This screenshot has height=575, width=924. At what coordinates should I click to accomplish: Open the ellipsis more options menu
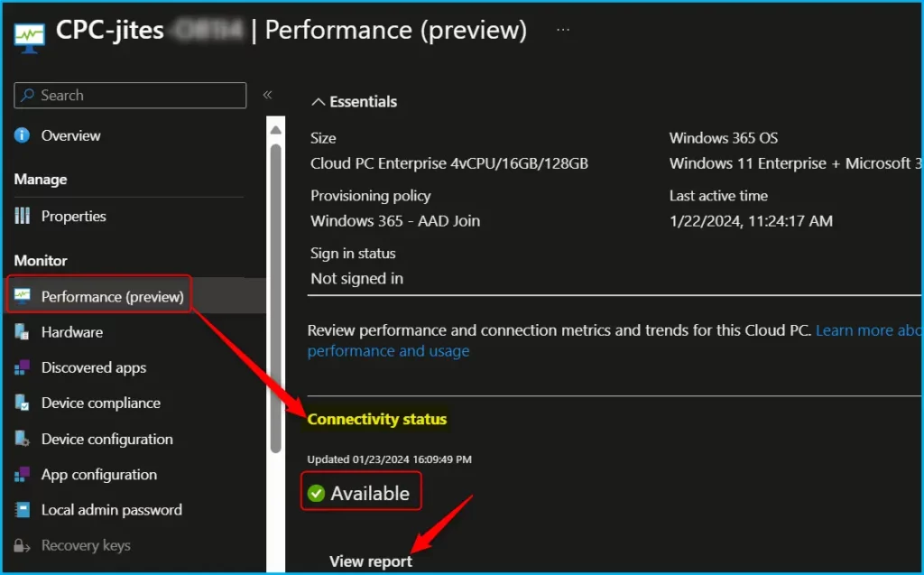click(x=563, y=30)
